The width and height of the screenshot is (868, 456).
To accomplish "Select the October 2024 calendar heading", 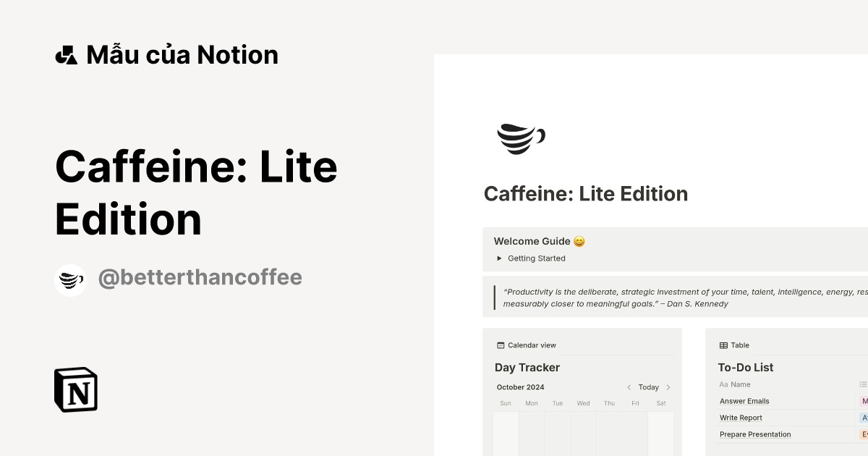I will point(520,387).
